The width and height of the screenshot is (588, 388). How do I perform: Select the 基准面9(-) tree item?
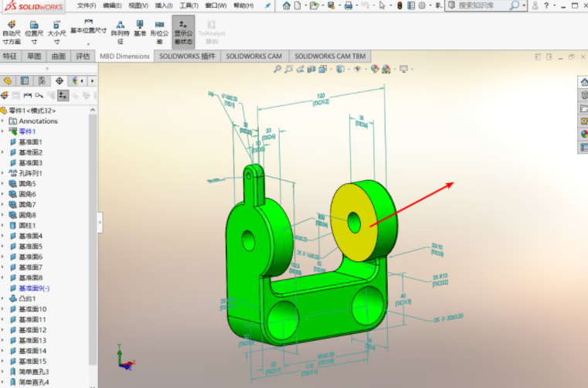(34, 288)
